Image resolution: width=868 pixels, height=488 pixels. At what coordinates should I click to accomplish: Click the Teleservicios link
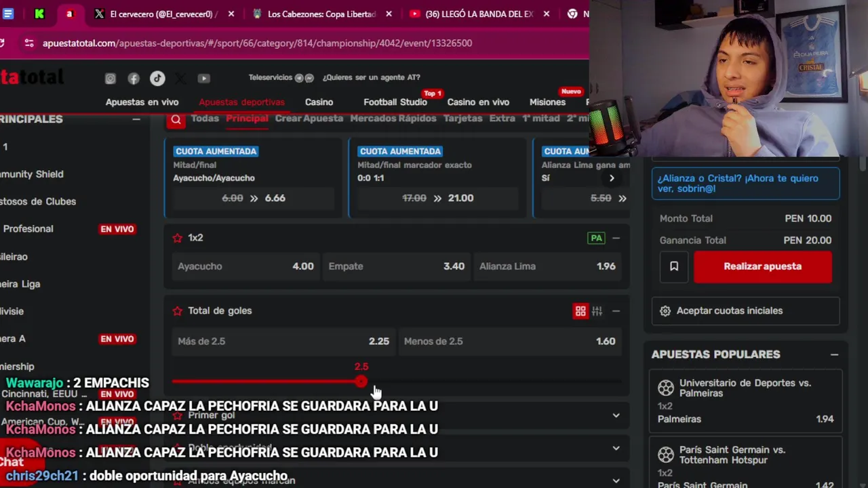[x=270, y=77]
